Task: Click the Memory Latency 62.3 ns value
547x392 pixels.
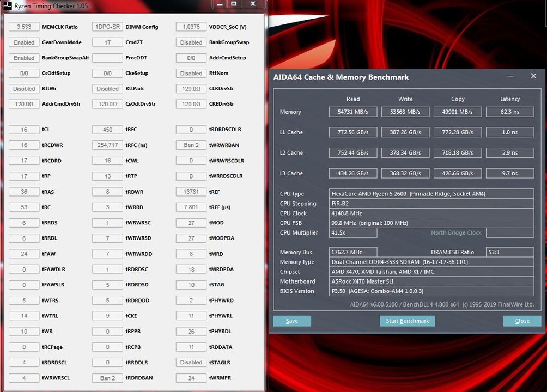Action: pos(510,112)
